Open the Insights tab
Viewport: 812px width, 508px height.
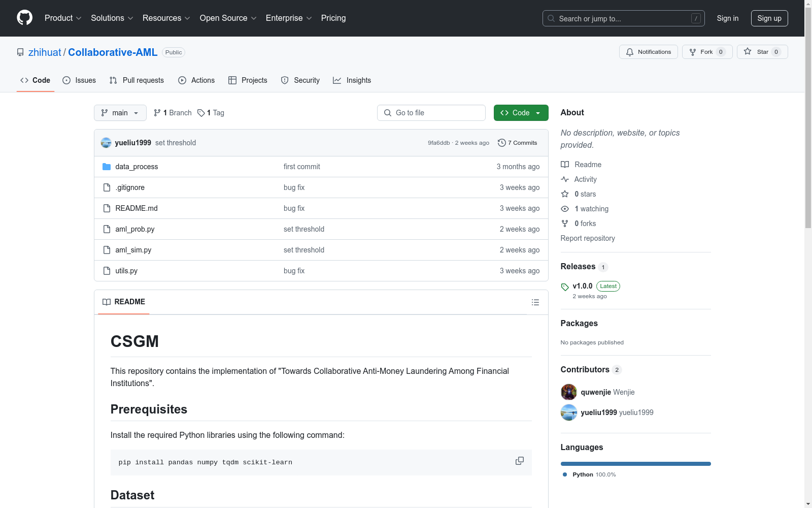pyautogui.click(x=352, y=80)
